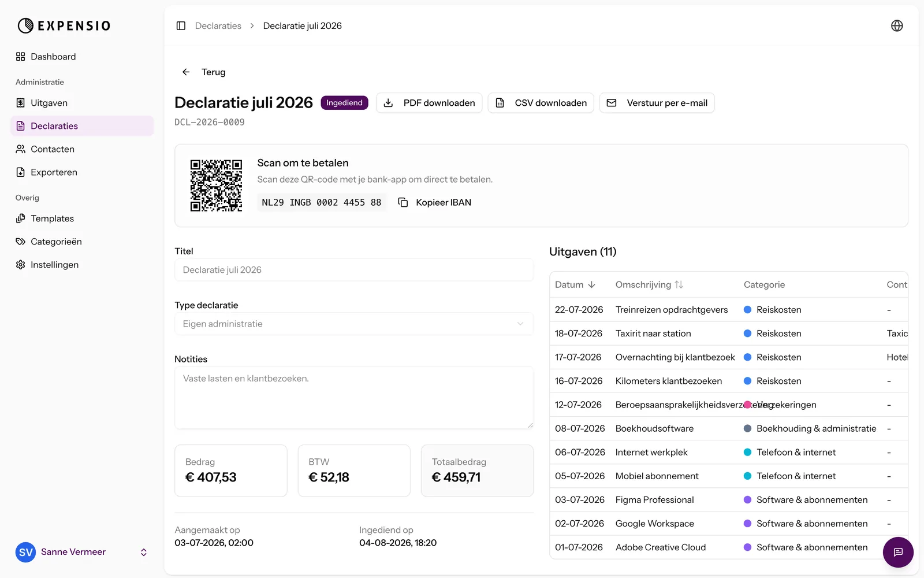Viewport: 924px width, 578px height.
Task: Click the BTW € 52,18 card
Action: (x=354, y=470)
